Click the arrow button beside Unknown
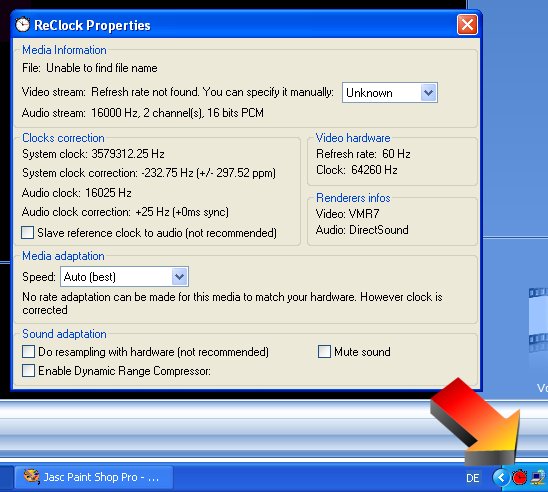This screenshot has height=492, width=548. 428,93
